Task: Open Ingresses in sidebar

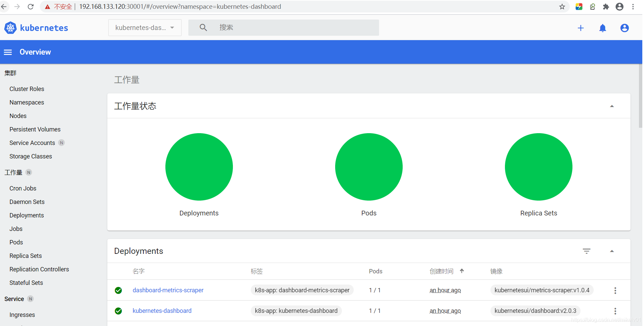Action: [x=22, y=315]
